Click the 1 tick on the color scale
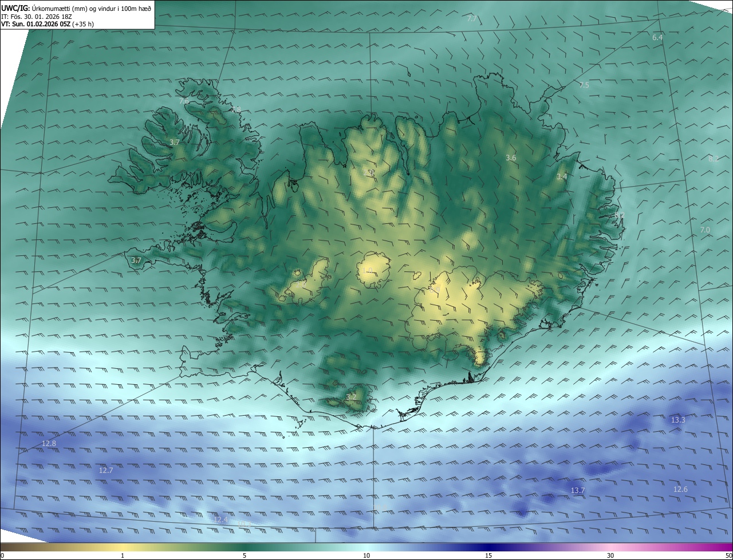This screenshot has height=560, width=733. point(123,555)
